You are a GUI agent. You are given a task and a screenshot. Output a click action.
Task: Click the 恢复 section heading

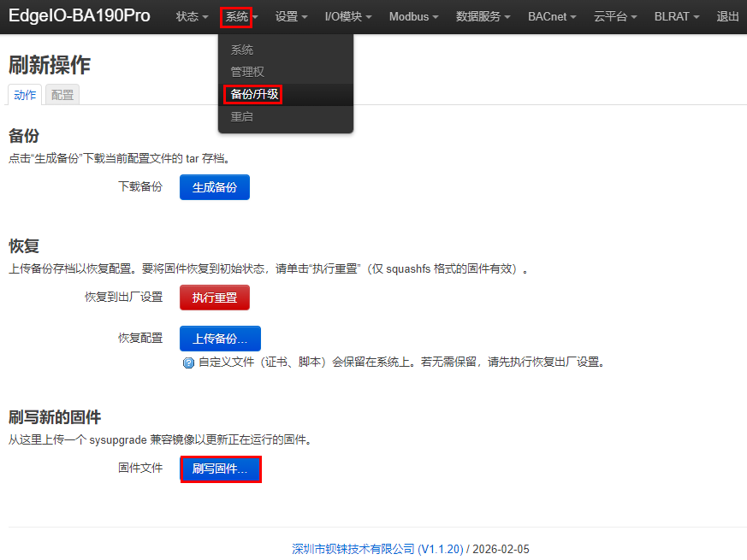(24, 246)
